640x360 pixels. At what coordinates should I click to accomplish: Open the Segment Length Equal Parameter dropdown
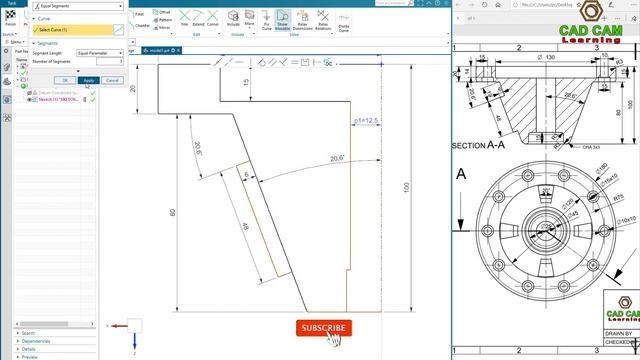click(100, 53)
